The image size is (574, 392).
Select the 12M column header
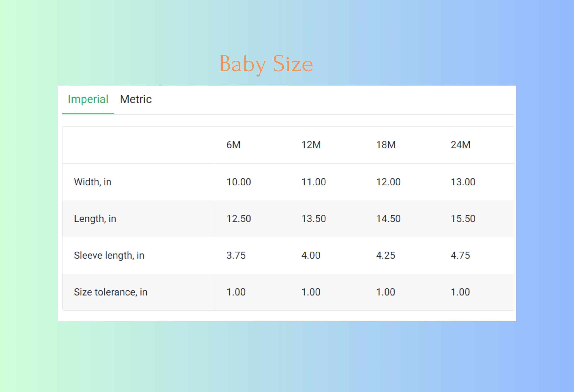[x=311, y=145]
